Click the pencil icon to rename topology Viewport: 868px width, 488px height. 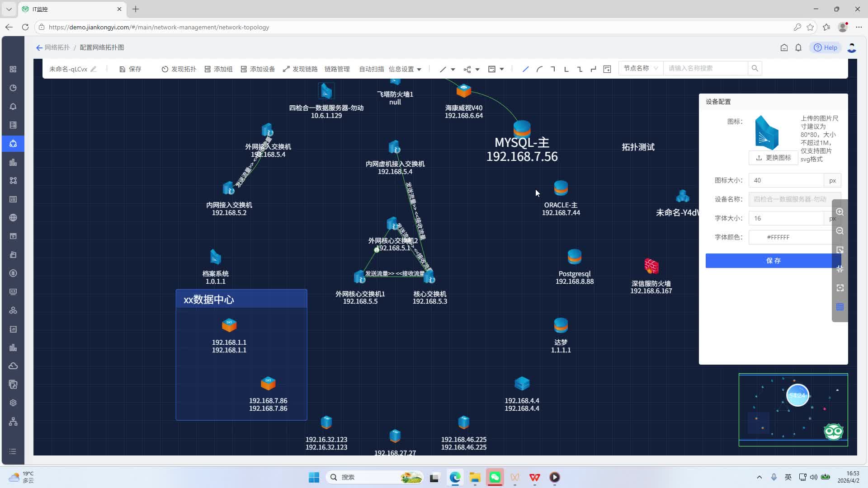pyautogui.click(x=94, y=69)
